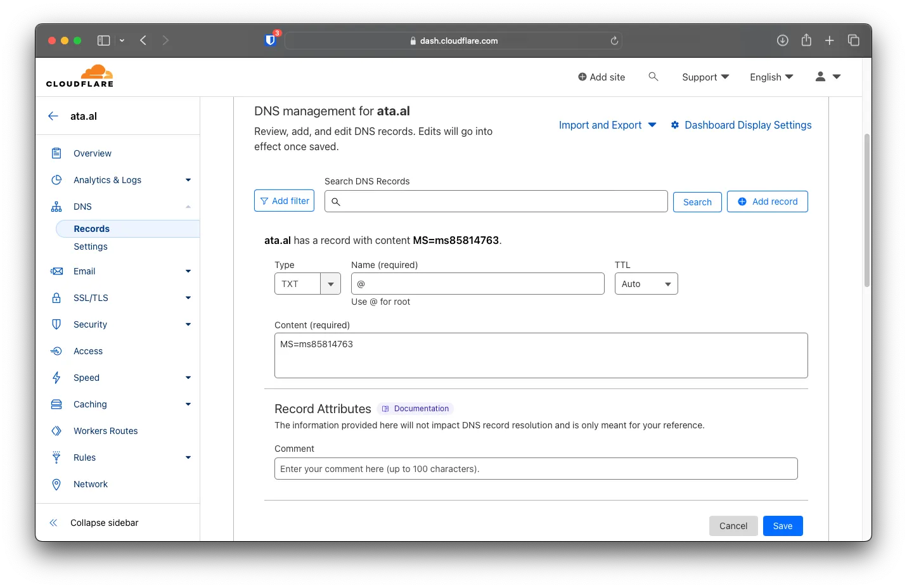
Task: Show Safari tab overview
Action: pos(854,41)
